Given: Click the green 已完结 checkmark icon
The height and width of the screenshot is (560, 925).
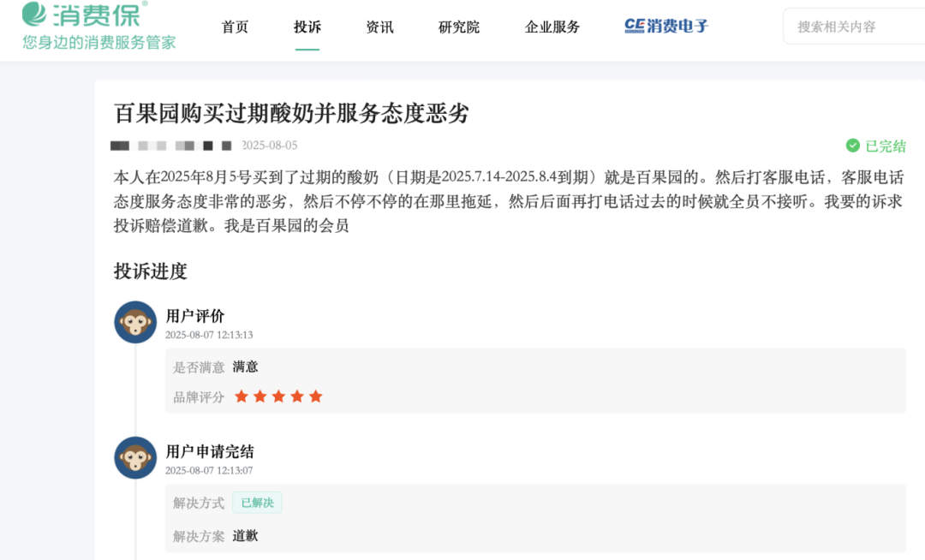Looking at the screenshot, I should [x=852, y=146].
